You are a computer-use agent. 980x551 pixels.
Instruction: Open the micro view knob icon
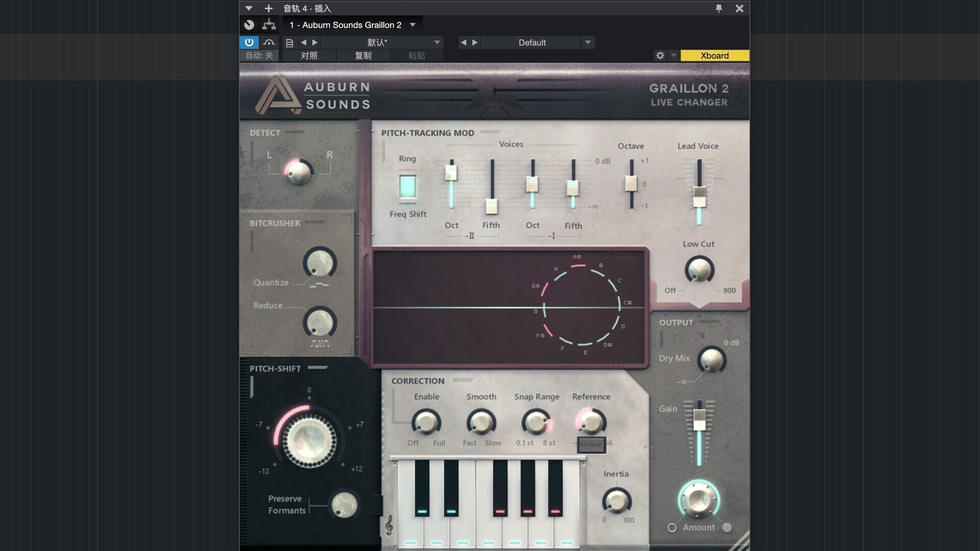click(249, 24)
